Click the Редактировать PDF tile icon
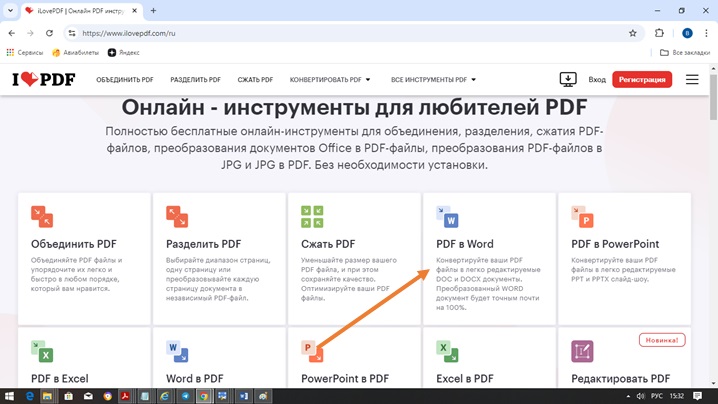Screen dimensions: 718x404 pos(581,351)
